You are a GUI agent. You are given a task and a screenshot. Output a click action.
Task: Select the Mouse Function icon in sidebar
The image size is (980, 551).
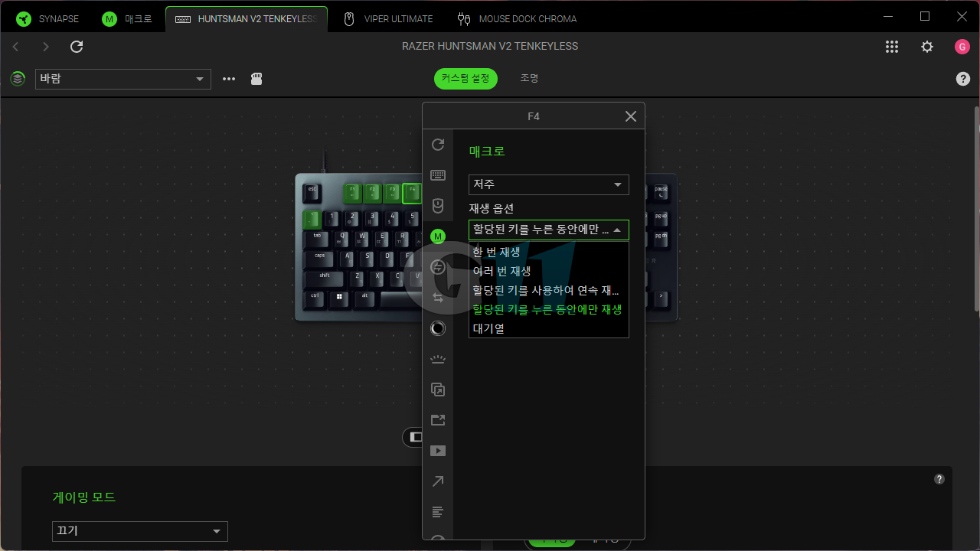[438, 206]
